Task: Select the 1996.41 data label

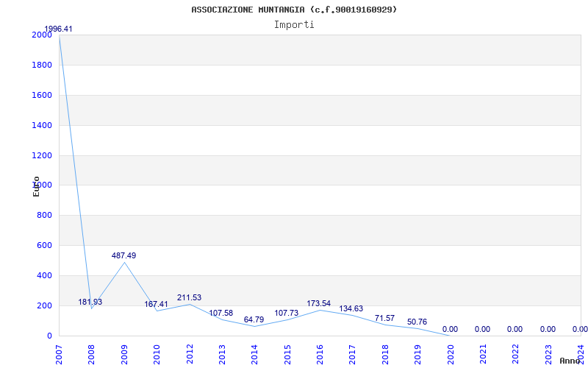Action: 58,29
